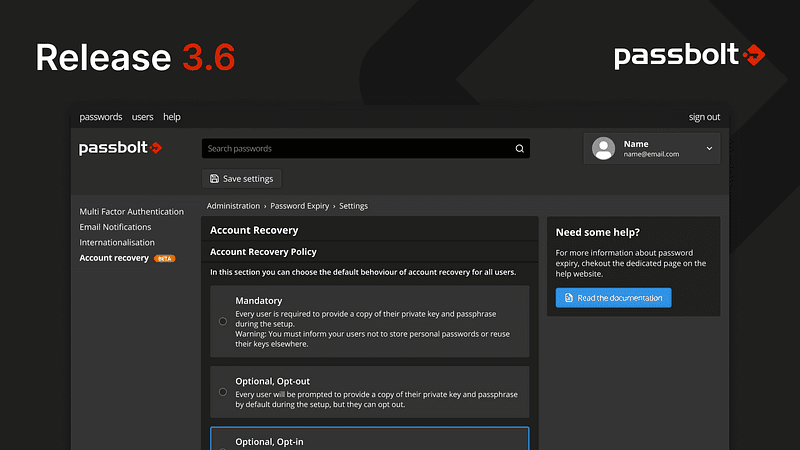Click the passbolt logo in the top banner
The image size is (800, 450).
point(690,56)
